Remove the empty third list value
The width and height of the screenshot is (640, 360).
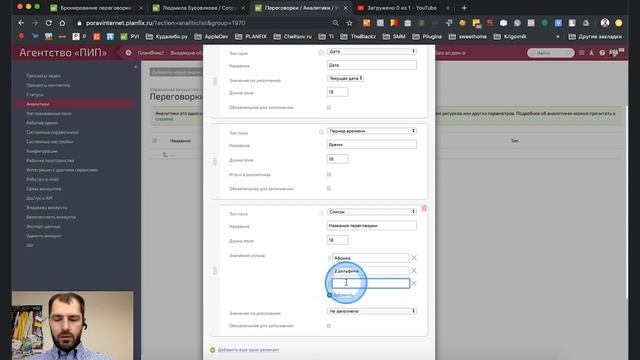(x=414, y=283)
